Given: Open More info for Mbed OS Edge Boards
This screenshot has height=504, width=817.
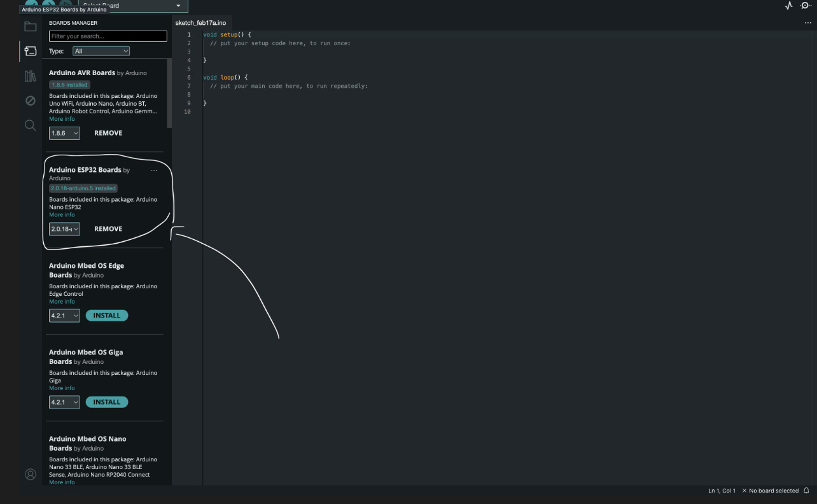Looking at the screenshot, I should [62, 302].
